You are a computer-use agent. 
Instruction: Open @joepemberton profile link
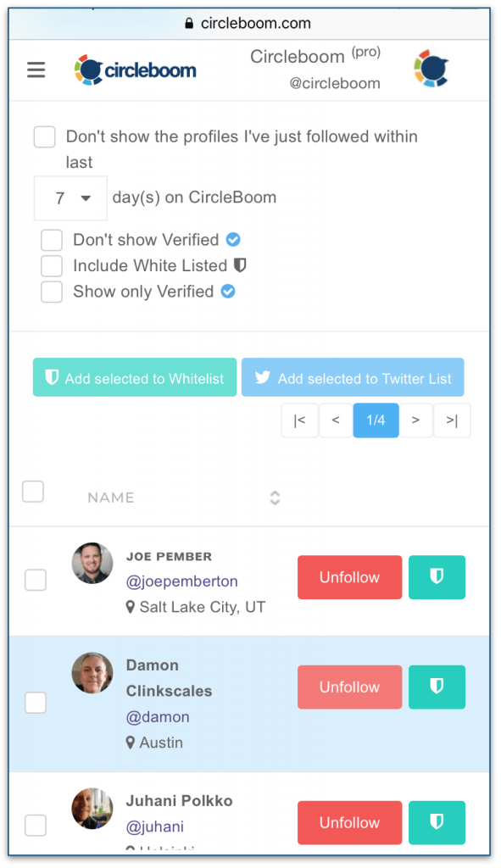[x=182, y=581]
